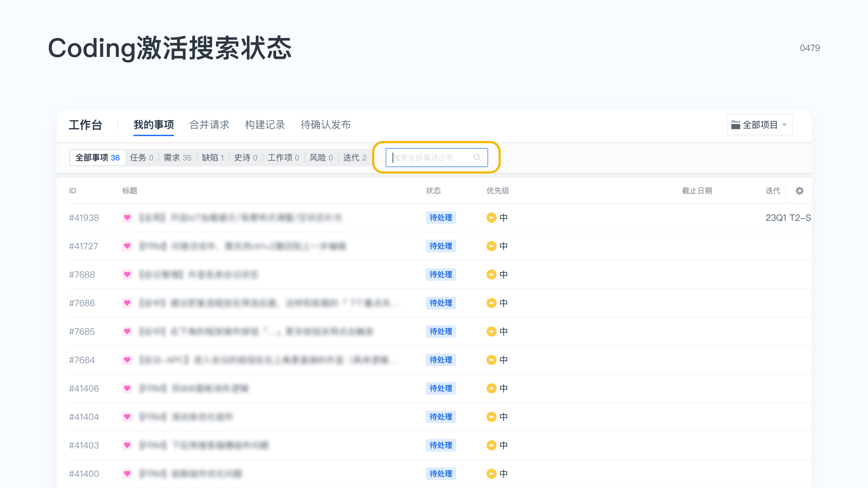This screenshot has height=488, width=868.
Task: Open issue link #7686
Action: 82,303
